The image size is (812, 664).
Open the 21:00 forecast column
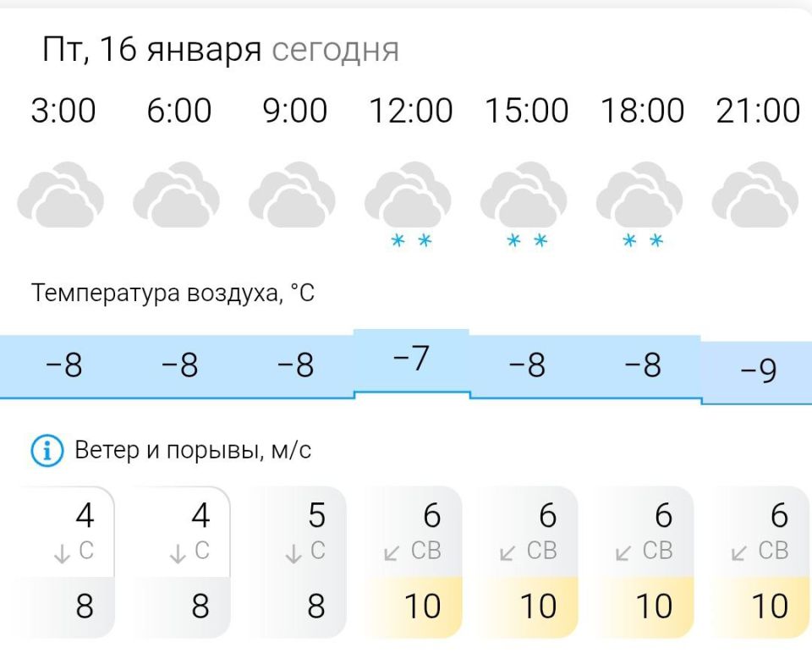tap(759, 110)
